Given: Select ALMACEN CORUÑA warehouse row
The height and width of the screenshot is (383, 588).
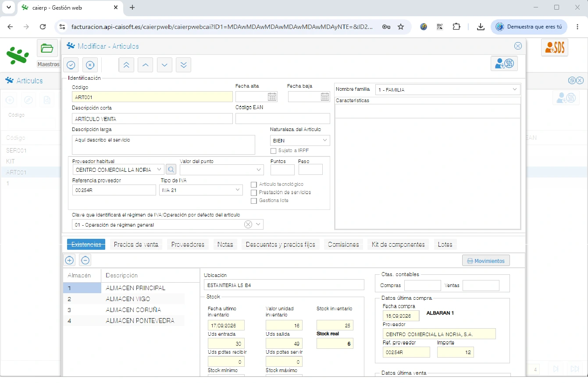Looking at the screenshot, I should click(x=124, y=310).
